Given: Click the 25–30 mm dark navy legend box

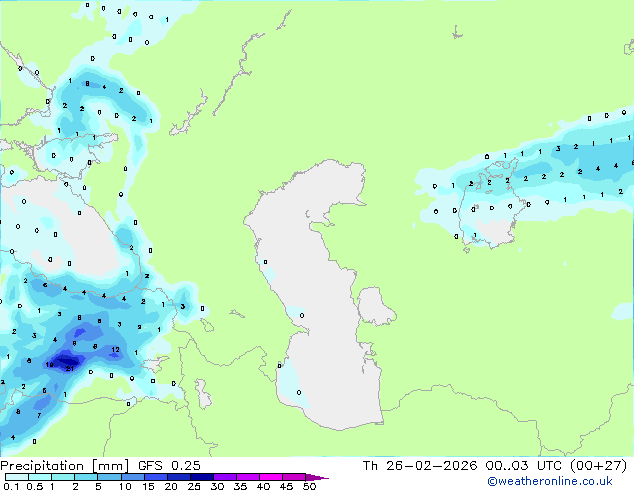Looking at the screenshot, I should click(x=201, y=477).
